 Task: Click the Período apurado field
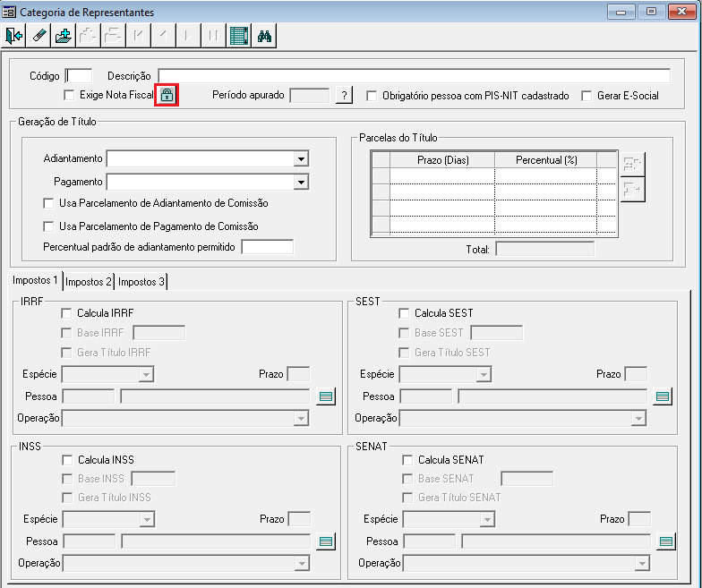click(x=310, y=95)
